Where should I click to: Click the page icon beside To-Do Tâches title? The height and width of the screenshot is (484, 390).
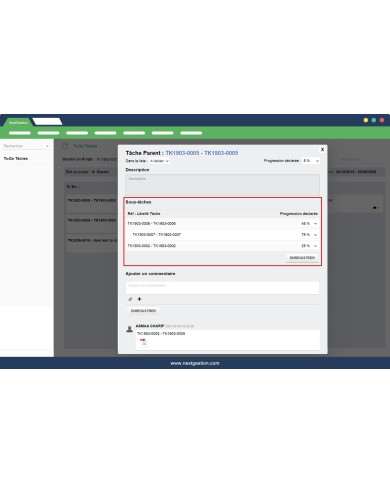point(65,146)
